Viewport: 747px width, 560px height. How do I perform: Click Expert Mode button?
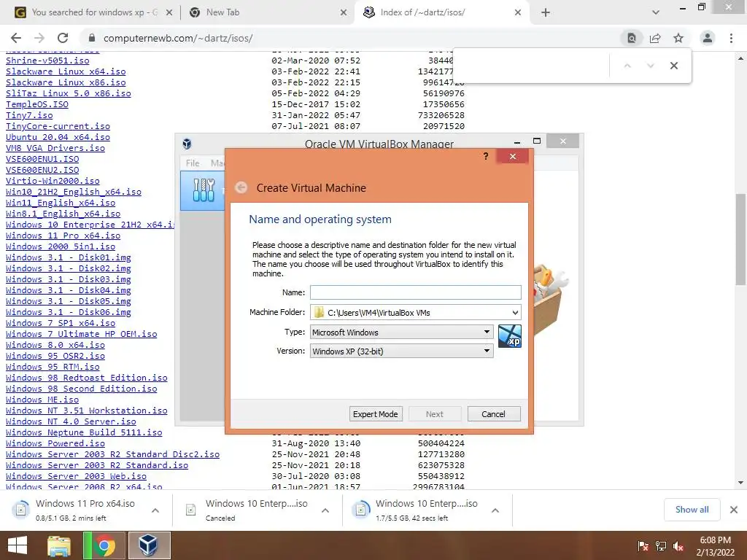pyautogui.click(x=376, y=414)
